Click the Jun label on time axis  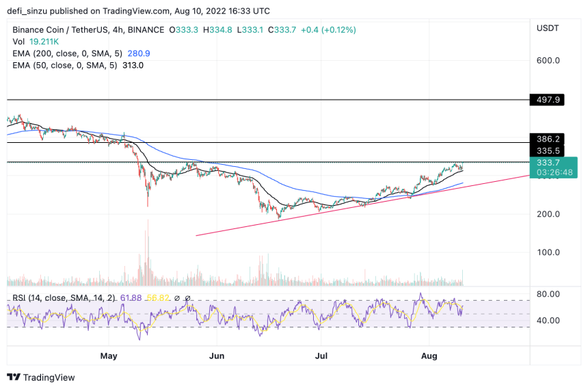pos(217,356)
